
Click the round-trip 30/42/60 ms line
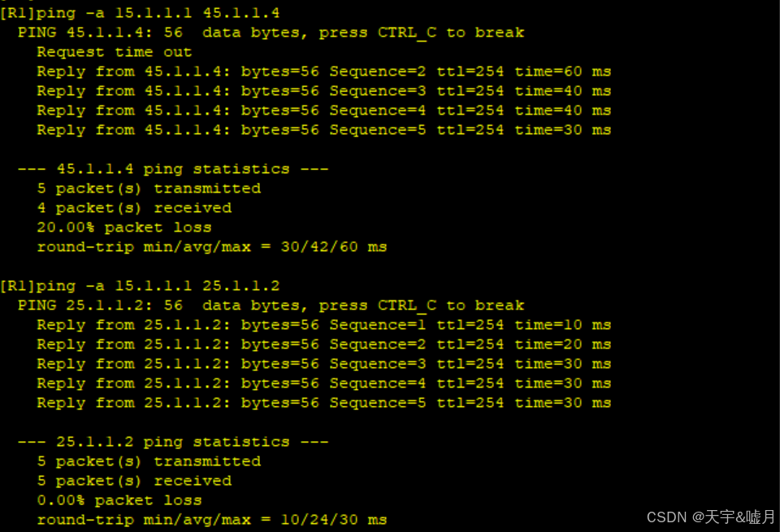(212, 247)
